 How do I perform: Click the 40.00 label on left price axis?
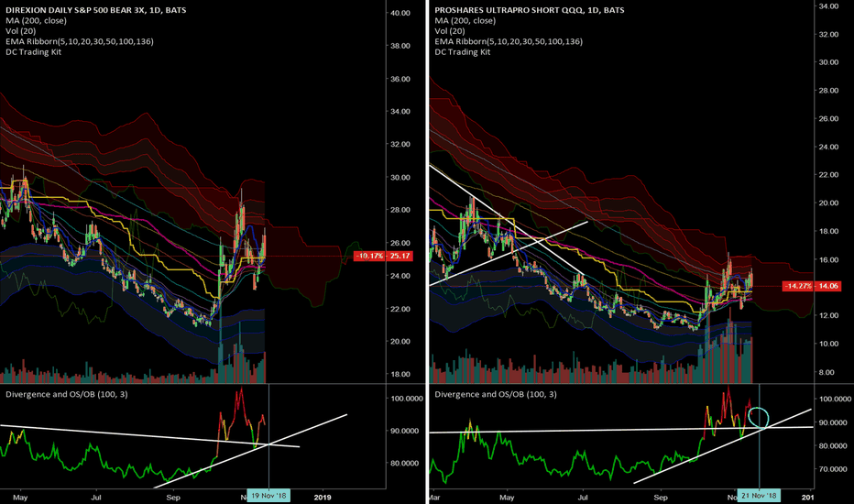click(400, 13)
